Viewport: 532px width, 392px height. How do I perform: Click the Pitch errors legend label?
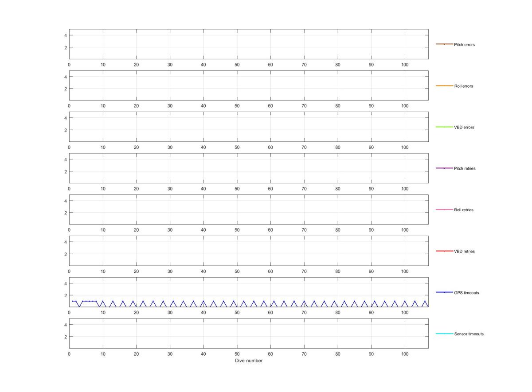click(464, 45)
